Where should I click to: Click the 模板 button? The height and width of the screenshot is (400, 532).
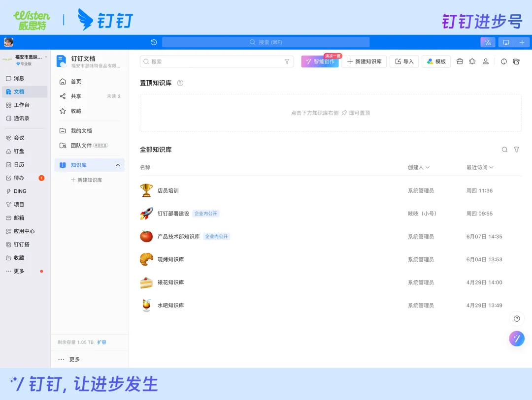tap(436, 62)
